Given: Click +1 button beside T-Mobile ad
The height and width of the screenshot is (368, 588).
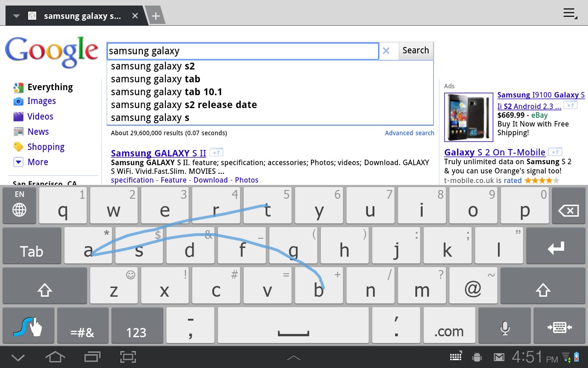Looking at the screenshot, I should click(555, 152).
